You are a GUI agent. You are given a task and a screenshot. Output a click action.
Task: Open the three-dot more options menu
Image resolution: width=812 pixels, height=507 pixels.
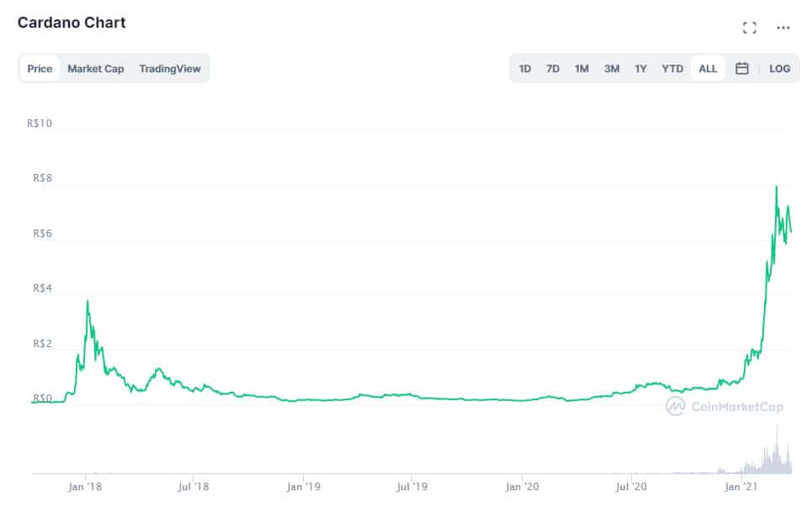783,28
